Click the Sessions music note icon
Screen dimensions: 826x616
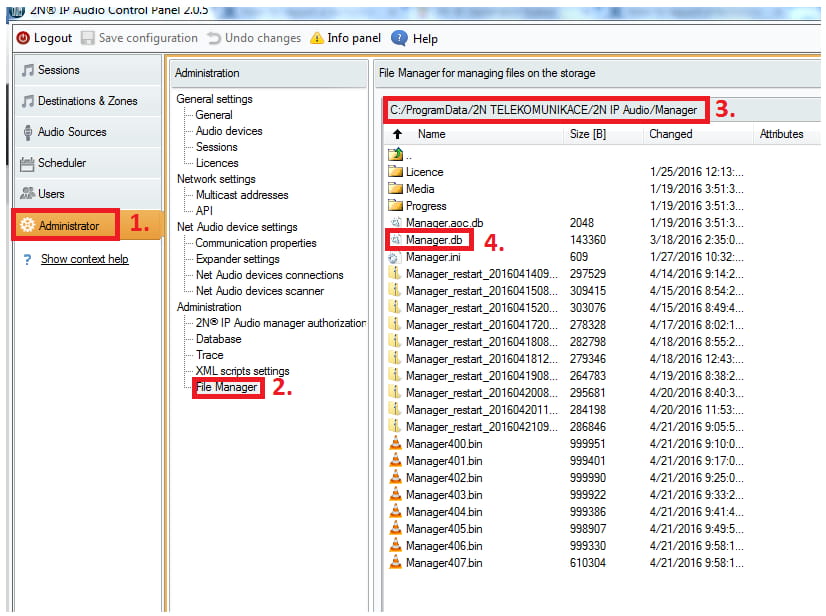click(x=28, y=70)
